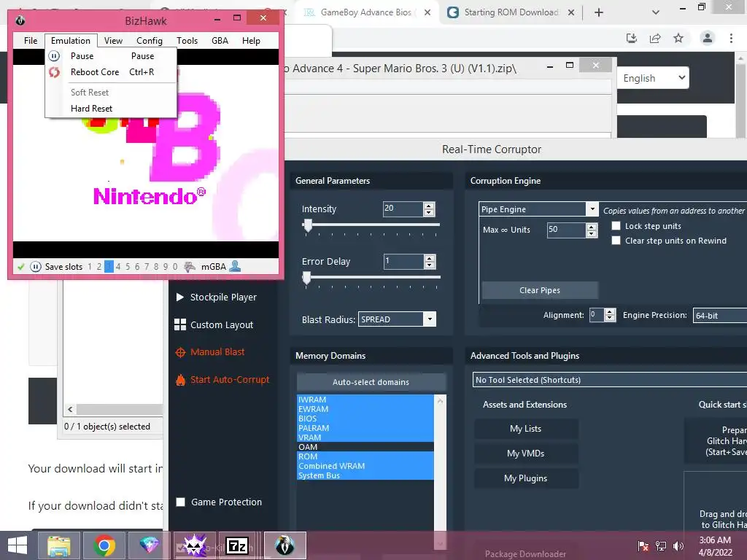Adjust the Intensity slider handle
The width and height of the screenshot is (747, 560).
[308, 225]
